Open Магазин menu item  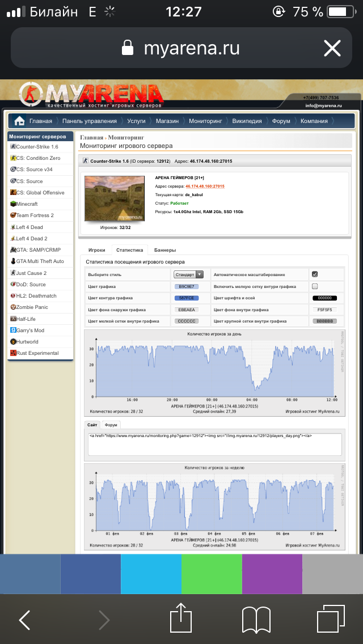tap(167, 121)
